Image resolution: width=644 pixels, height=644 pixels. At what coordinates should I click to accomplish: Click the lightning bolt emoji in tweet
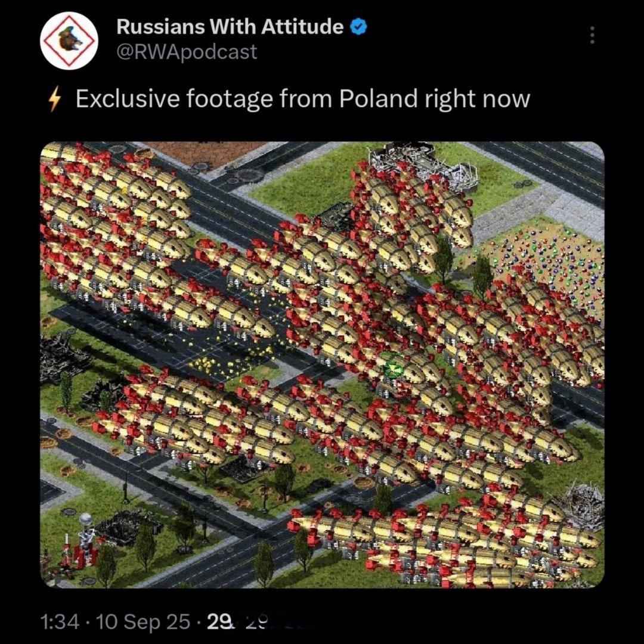pyautogui.click(x=55, y=100)
